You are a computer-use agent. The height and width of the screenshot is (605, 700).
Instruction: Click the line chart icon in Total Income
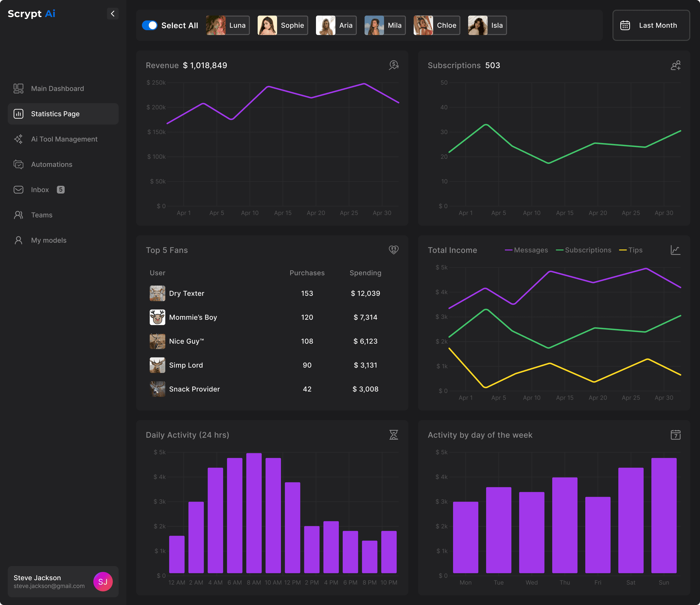[x=676, y=250]
